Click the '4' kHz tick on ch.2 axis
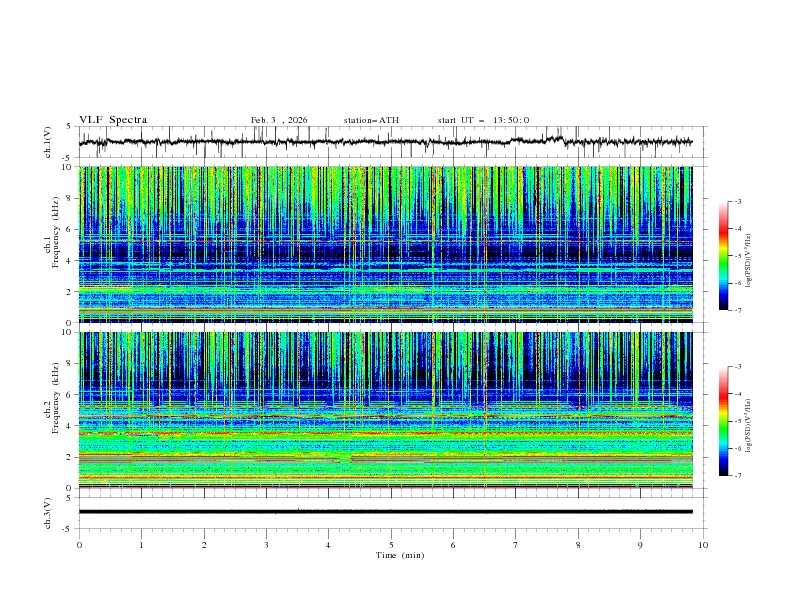The width and height of the screenshot is (792, 612). 71,426
